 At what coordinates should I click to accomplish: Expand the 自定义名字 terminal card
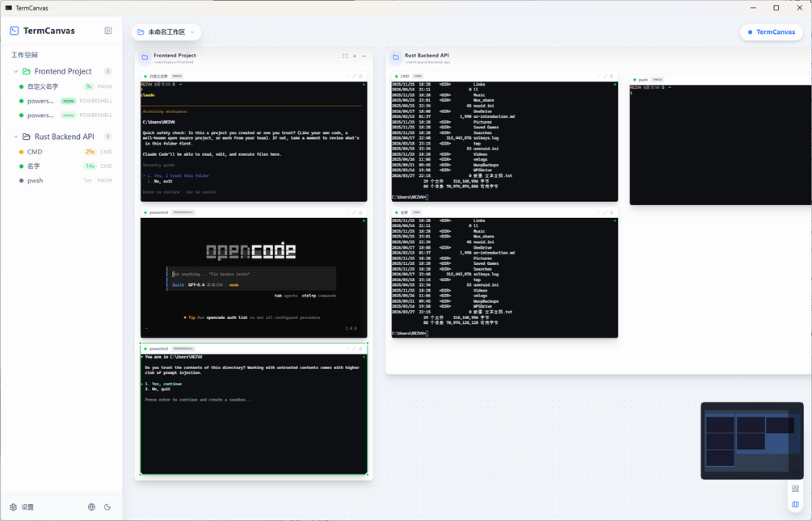coord(354,76)
